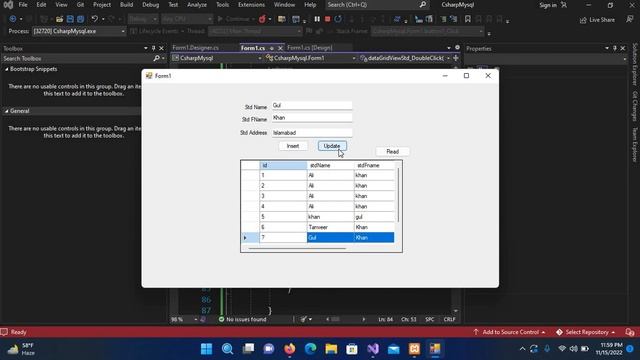The height and width of the screenshot is (360, 640).
Task: Focus the Std Name text field
Action: (312, 105)
